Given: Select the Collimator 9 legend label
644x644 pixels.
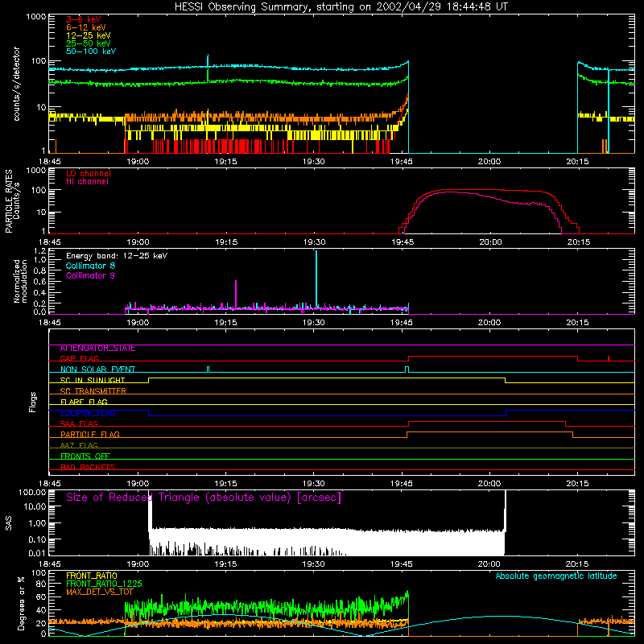Looking at the screenshot, I should (x=90, y=275).
